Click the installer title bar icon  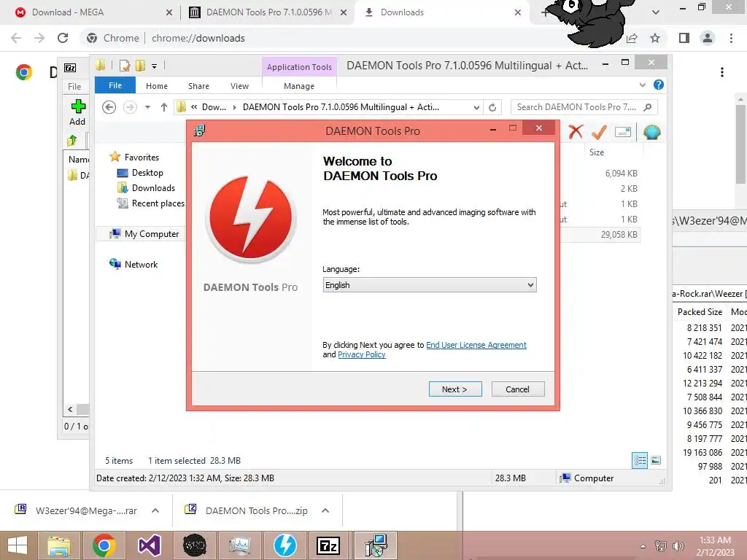199,131
